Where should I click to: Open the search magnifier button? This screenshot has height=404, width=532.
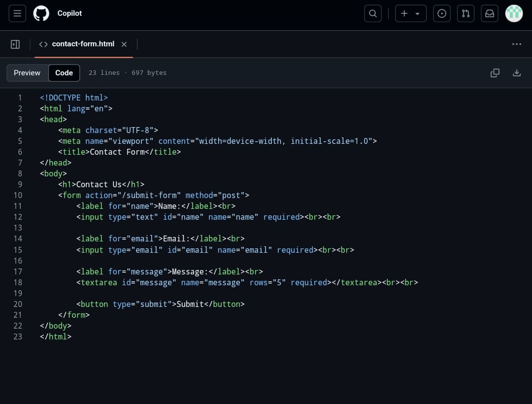tap(373, 14)
